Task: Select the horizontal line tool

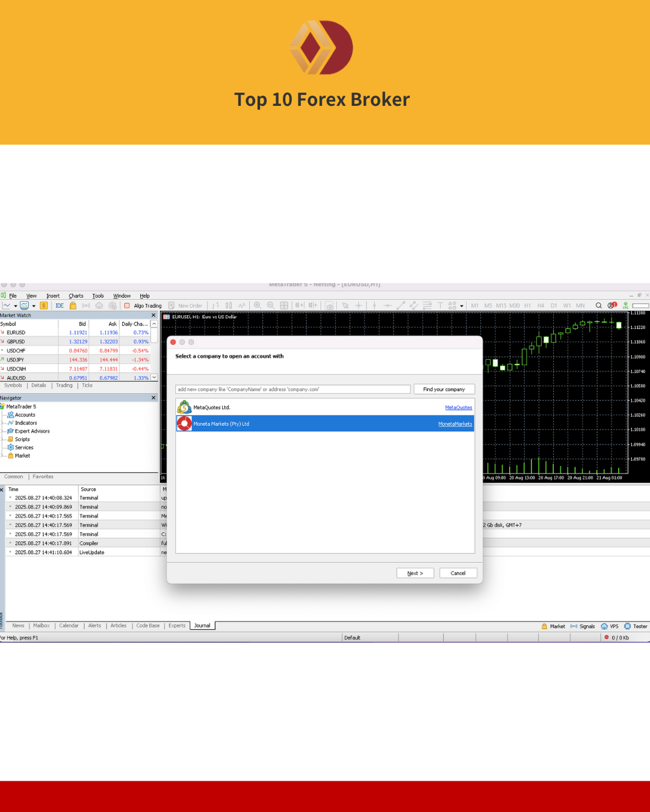Action: point(388,306)
